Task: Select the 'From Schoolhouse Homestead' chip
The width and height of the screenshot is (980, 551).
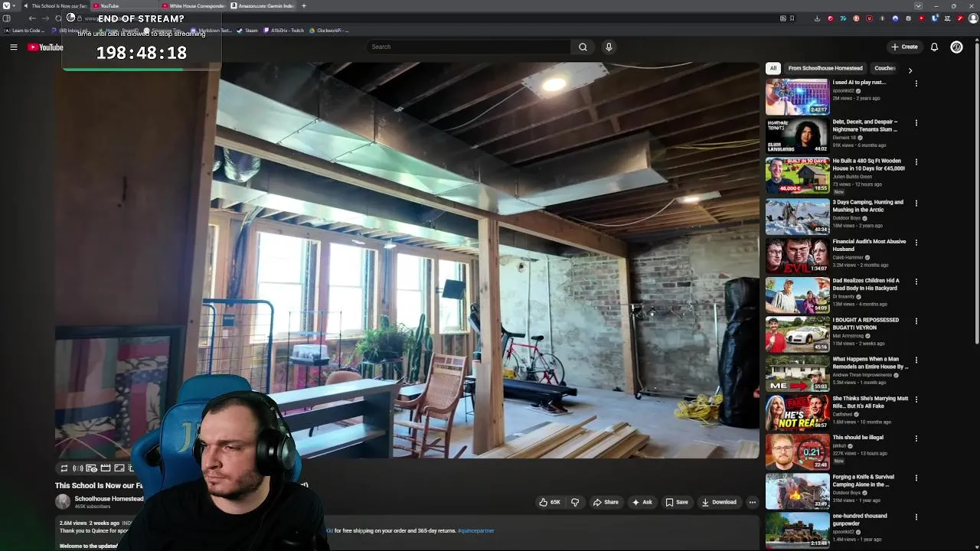Action: coord(825,68)
